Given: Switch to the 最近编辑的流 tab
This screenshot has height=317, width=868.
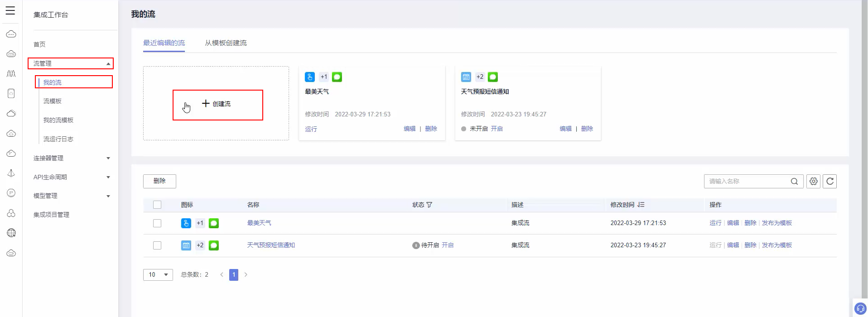Looking at the screenshot, I should (x=164, y=43).
